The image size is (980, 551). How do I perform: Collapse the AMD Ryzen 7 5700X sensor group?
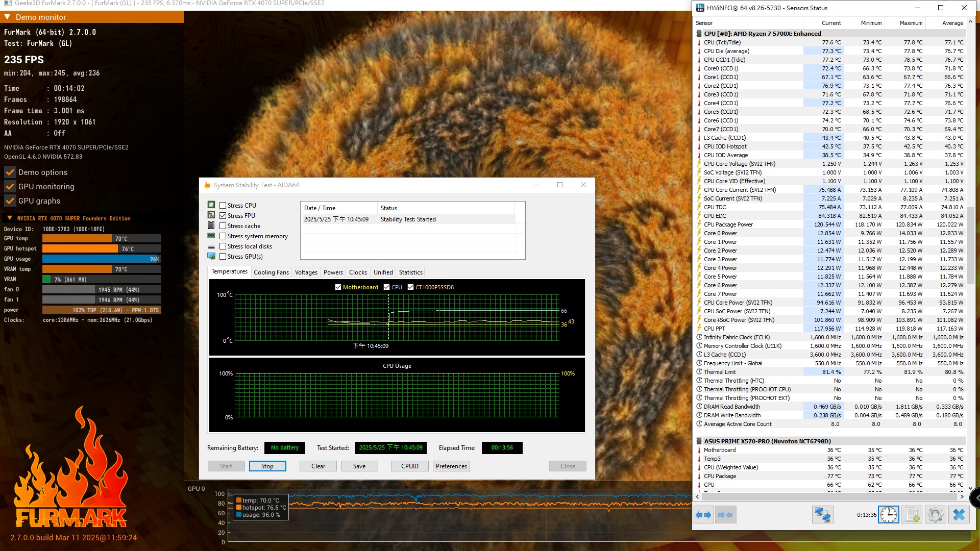coord(699,34)
